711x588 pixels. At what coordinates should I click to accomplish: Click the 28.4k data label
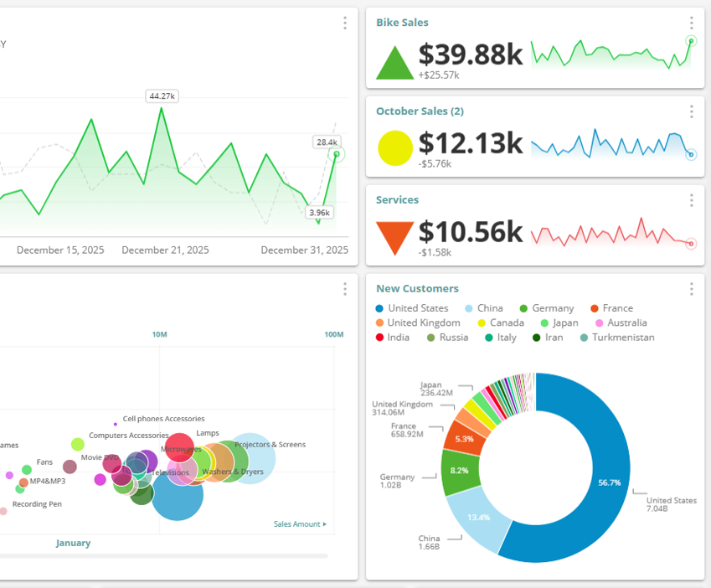pos(327,142)
